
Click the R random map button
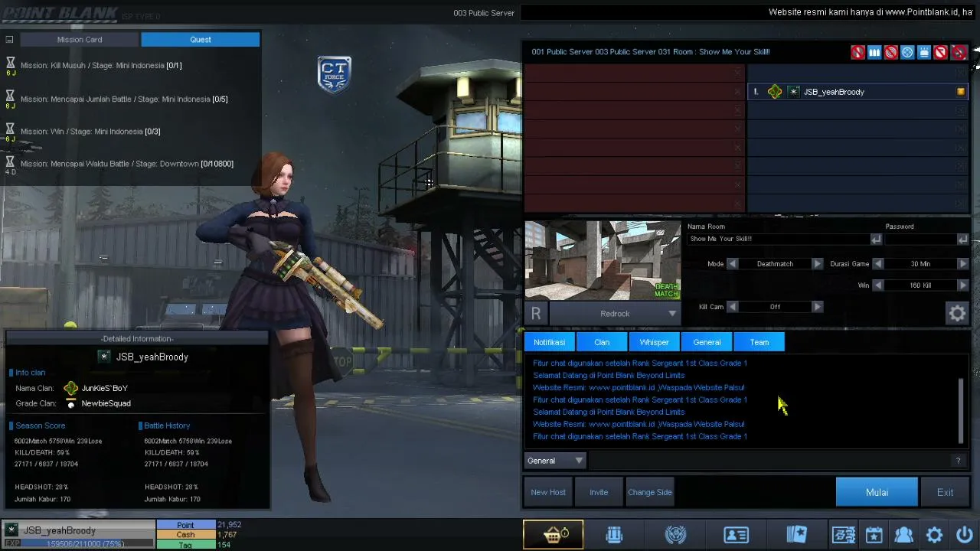pos(536,313)
